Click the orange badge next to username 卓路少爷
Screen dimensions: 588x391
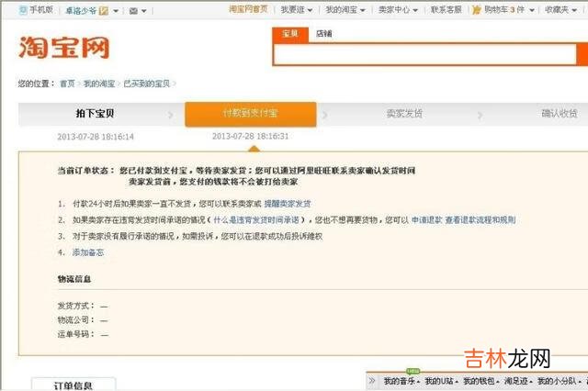(x=103, y=10)
